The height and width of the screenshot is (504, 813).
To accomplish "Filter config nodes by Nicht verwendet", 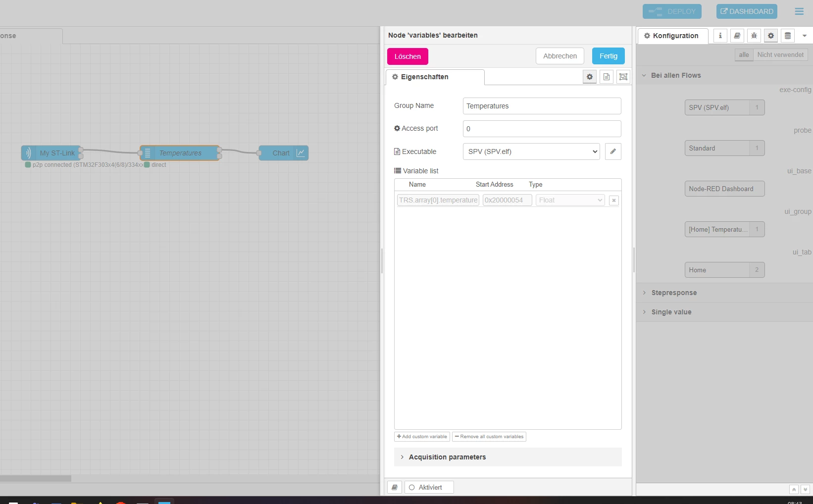I will coord(780,55).
